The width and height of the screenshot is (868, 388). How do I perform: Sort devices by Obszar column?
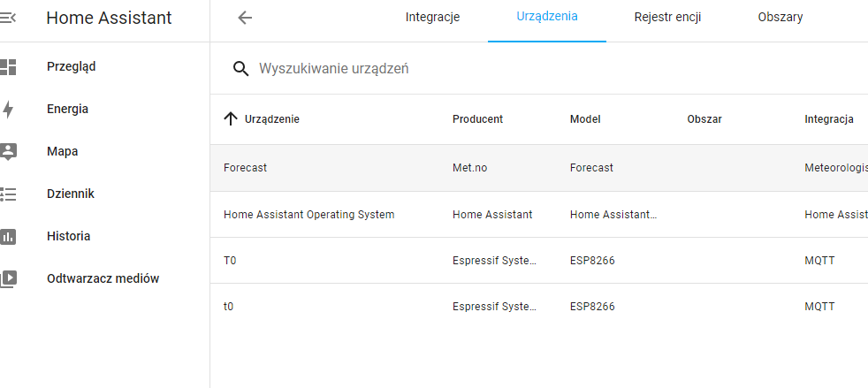[x=704, y=119]
